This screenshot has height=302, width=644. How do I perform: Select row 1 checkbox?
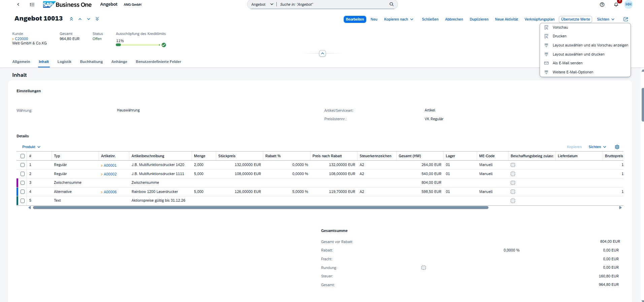pos(23,165)
